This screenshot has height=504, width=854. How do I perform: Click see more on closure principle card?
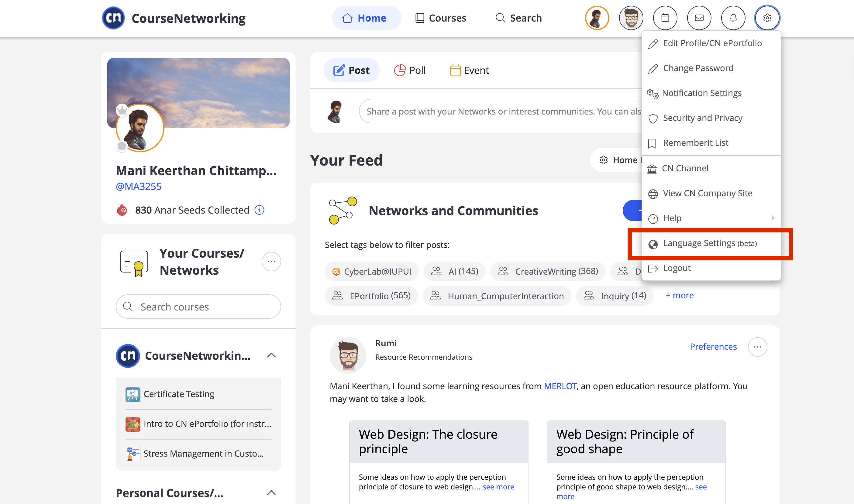[x=498, y=487]
